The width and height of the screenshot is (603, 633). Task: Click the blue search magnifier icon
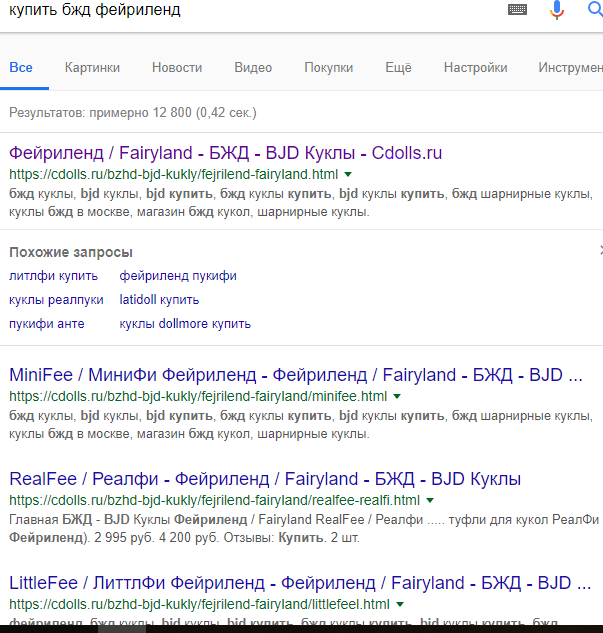(595, 10)
